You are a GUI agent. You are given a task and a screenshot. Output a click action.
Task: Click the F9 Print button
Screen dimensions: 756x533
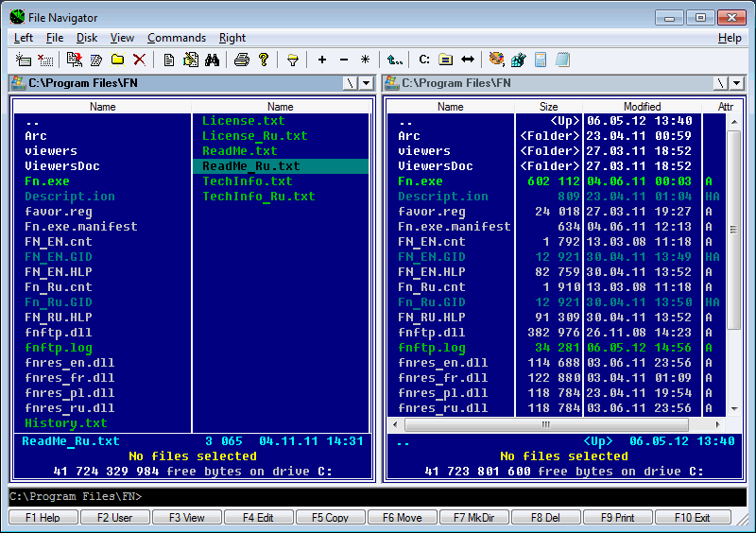pos(618,518)
